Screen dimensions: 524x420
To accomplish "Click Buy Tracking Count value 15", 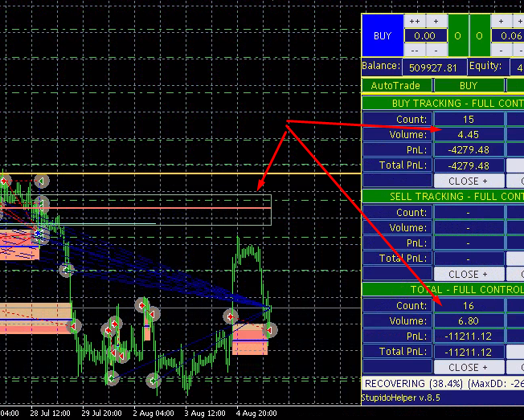I will tap(469, 119).
